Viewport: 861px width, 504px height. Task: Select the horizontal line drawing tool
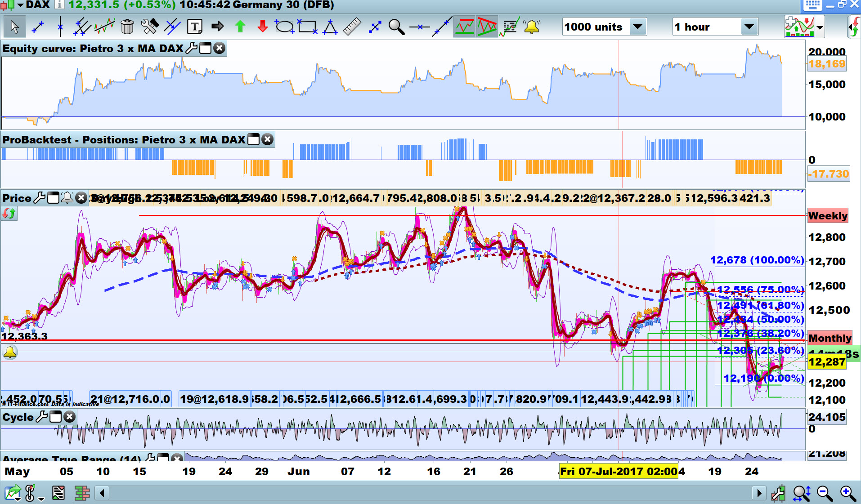(x=420, y=27)
